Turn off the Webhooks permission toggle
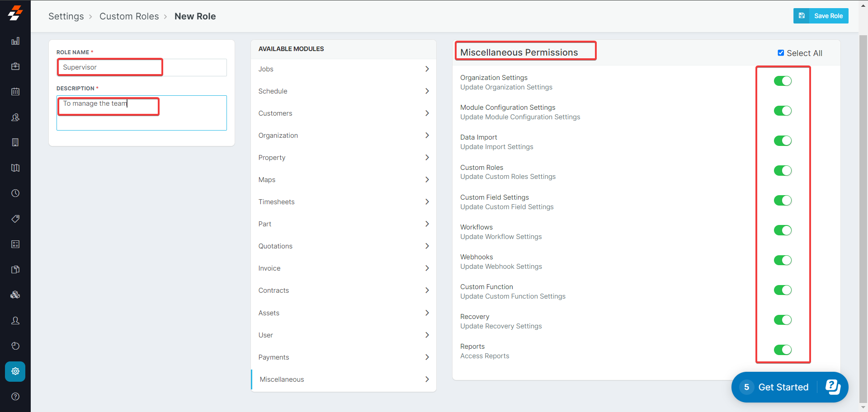The height and width of the screenshot is (412, 868). (x=783, y=260)
